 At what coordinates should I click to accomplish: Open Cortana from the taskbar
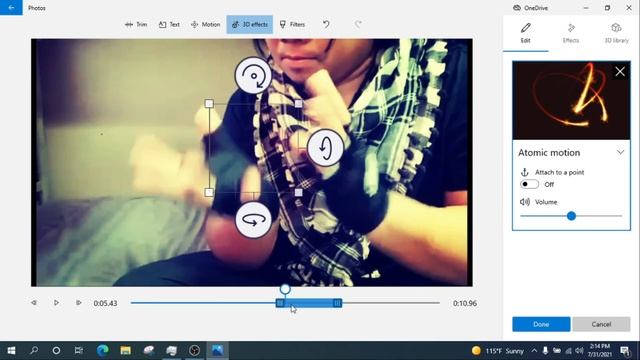(56, 350)
